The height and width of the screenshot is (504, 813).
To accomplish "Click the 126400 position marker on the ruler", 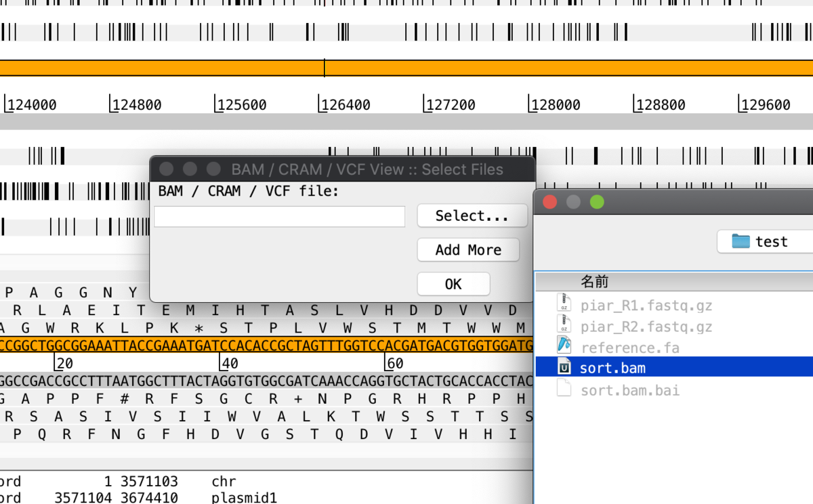I will 345,105.
